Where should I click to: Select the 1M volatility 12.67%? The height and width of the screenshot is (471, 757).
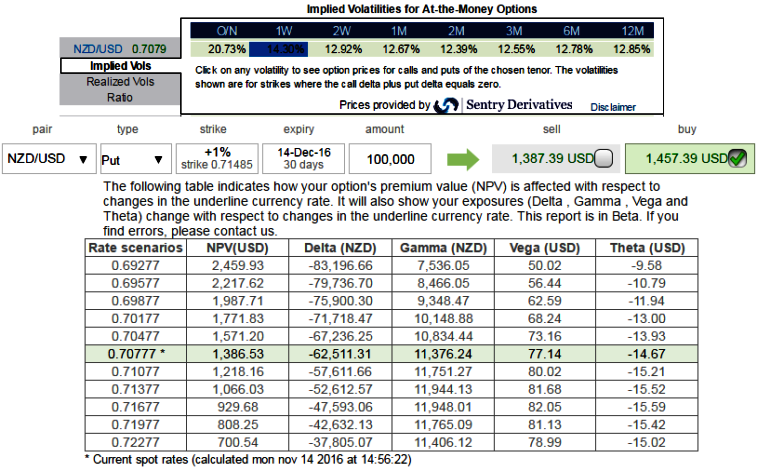401,49
